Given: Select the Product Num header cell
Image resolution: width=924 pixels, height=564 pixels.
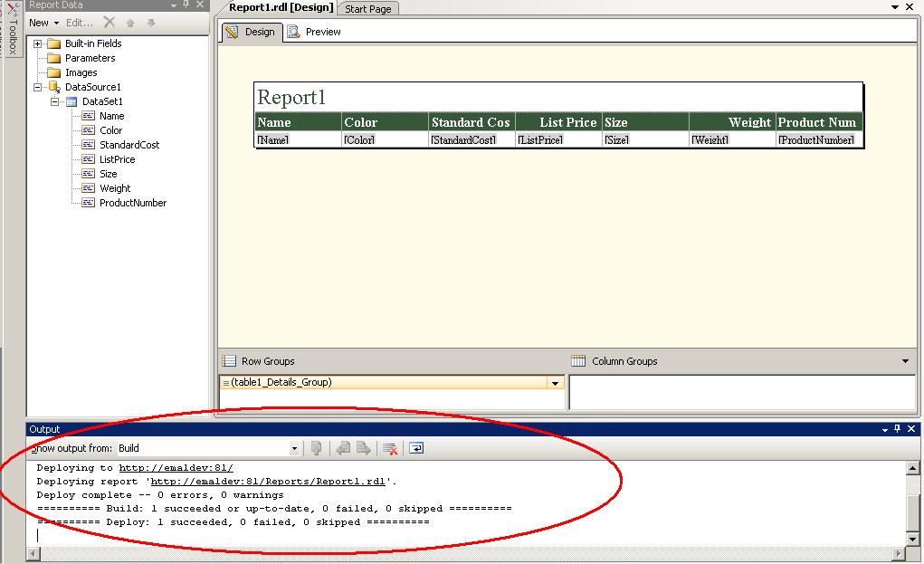Looking at the screenshot, I should tap(819, 122).
